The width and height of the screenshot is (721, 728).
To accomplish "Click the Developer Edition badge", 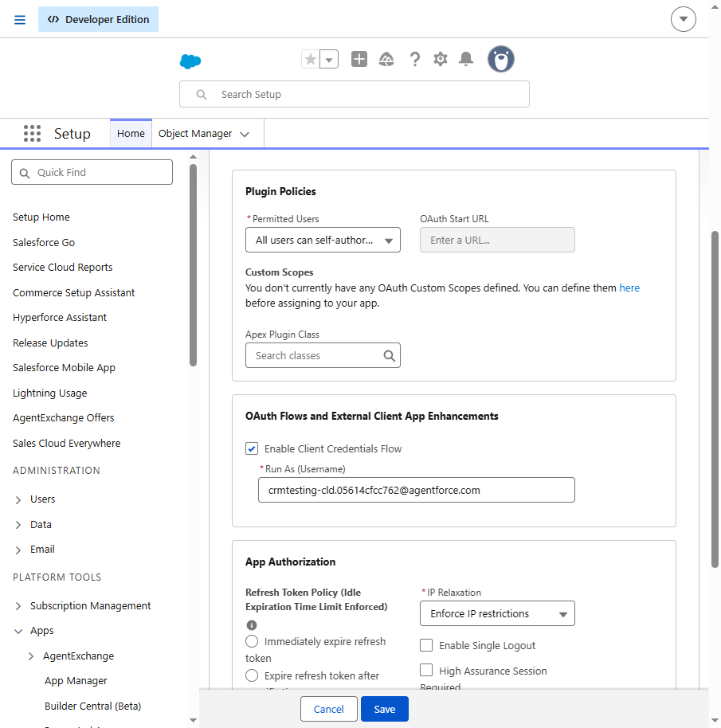I will pyautogui.click(x=99, y=19).
